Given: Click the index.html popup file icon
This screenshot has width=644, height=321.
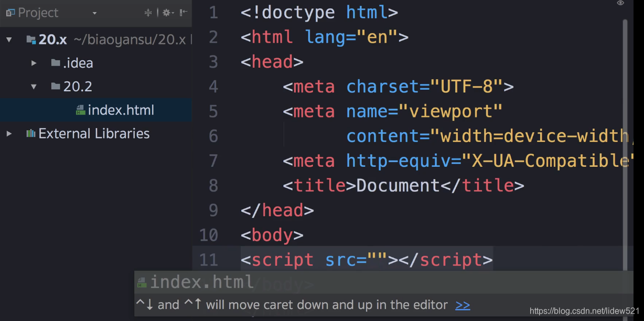Looking at the screenshot, I should 142,283.
